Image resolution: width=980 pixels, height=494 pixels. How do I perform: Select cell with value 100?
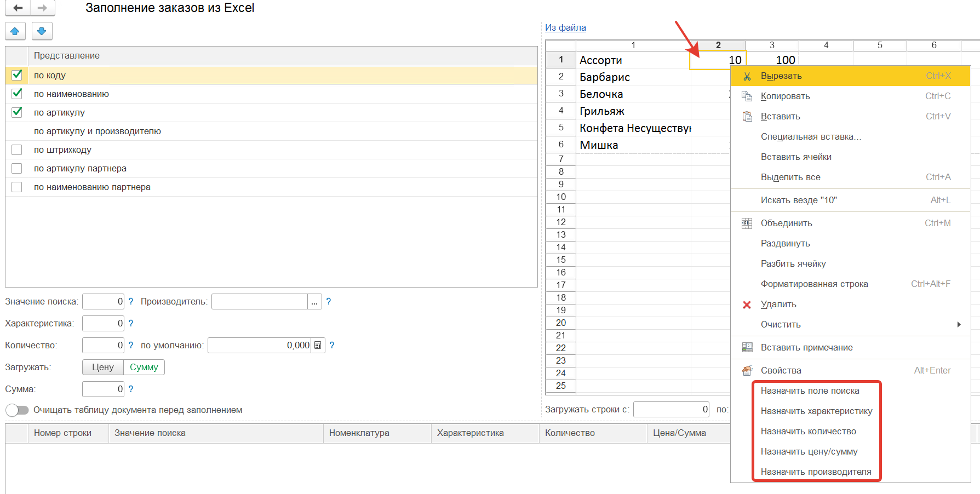pos(772,60)
